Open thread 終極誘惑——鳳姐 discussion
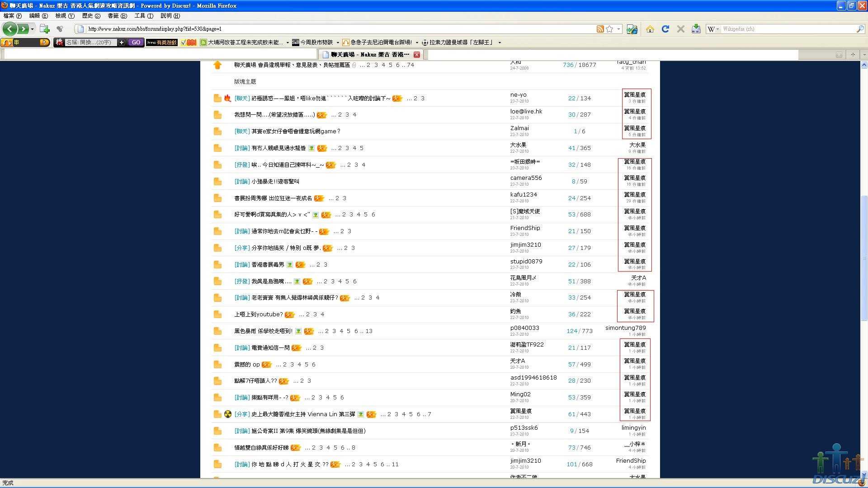This screenshot has height=488, width=868. coord(321,99)
